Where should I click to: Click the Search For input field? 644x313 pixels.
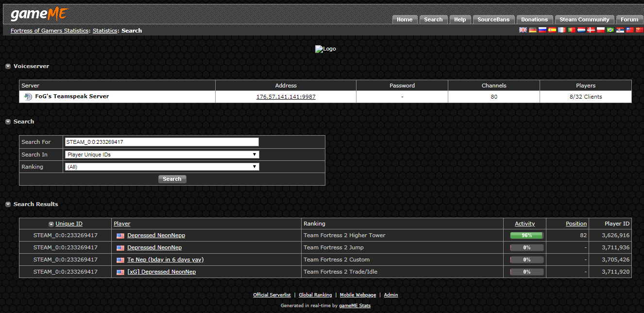[162, 142]
